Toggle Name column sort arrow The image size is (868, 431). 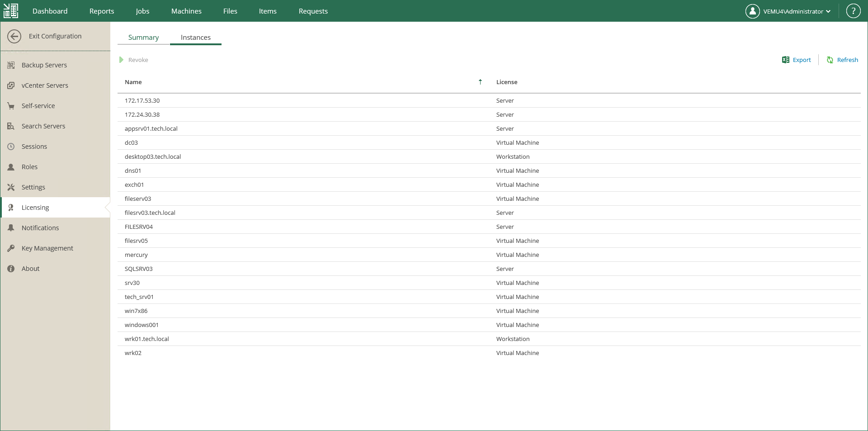[480, 82]
